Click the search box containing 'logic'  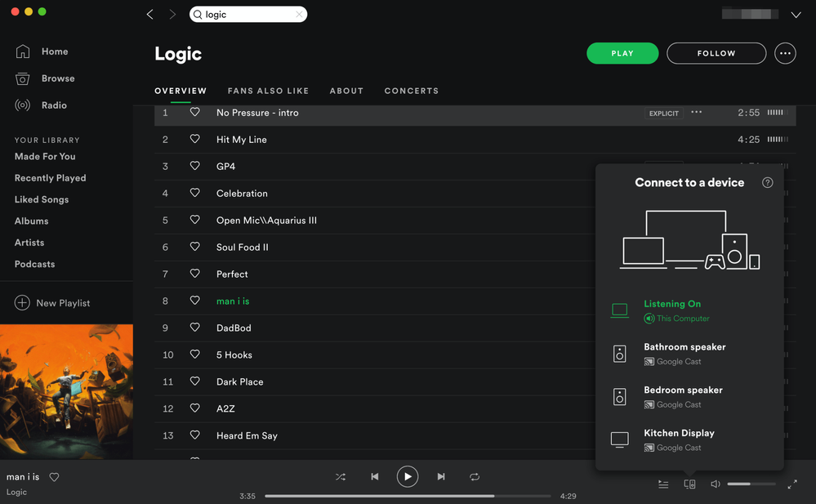click(x=248, y=15)
